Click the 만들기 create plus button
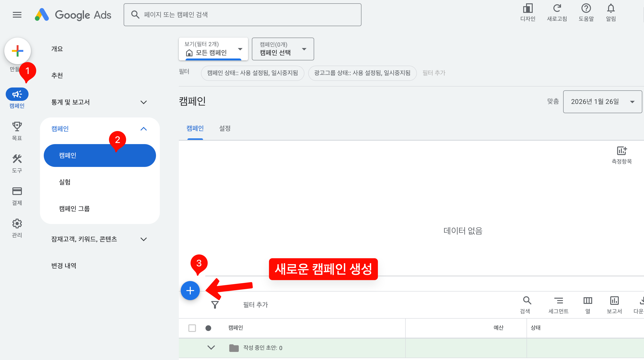Screen dimensions: 644x360 pyautogui.click(x=18, y=51)
